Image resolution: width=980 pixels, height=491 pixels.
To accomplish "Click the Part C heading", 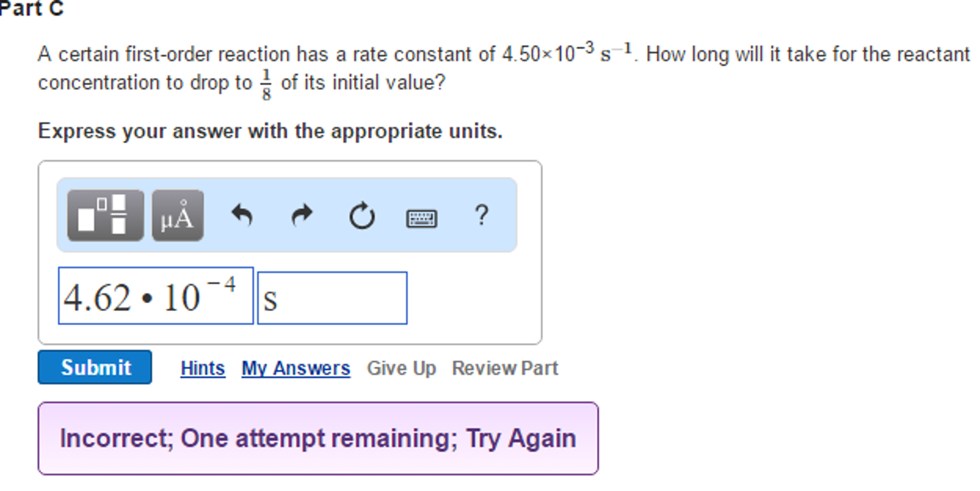I will [x=32, y=9].
